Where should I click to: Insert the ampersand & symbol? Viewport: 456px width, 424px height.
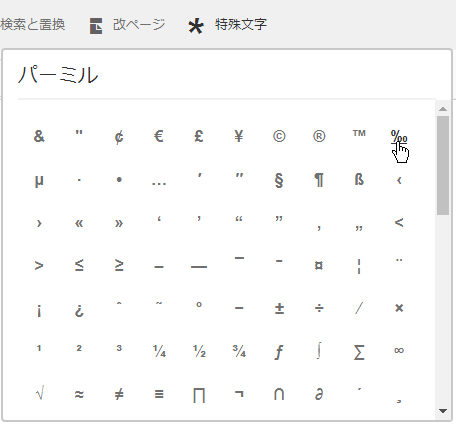(39, 136)
